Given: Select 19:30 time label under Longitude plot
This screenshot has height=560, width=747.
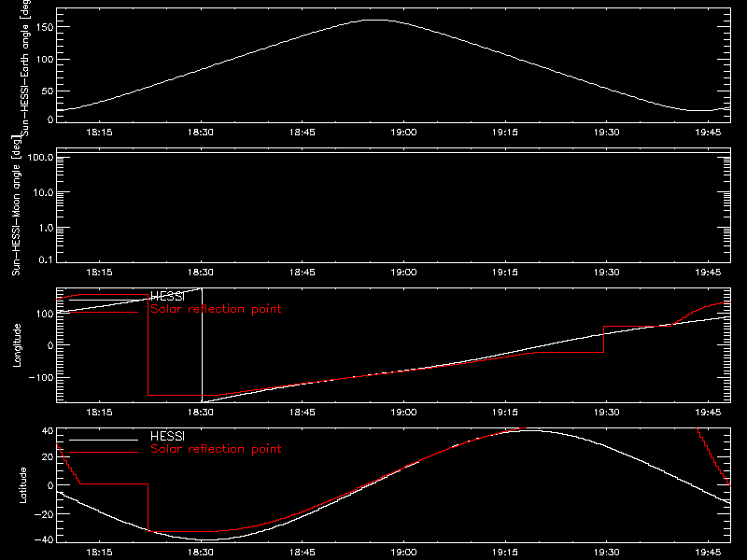Looking at the screenshot, I should 606,412.
